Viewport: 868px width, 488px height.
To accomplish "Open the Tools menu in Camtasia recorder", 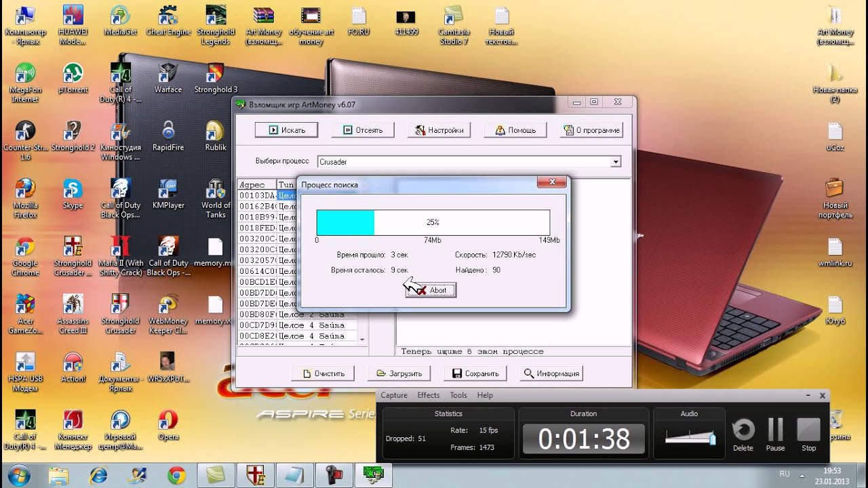I will [x=458, y=395].
